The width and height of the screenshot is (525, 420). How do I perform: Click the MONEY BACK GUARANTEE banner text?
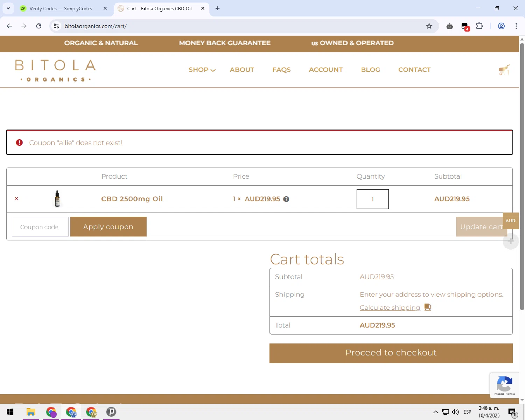click(x=225, y=43)
